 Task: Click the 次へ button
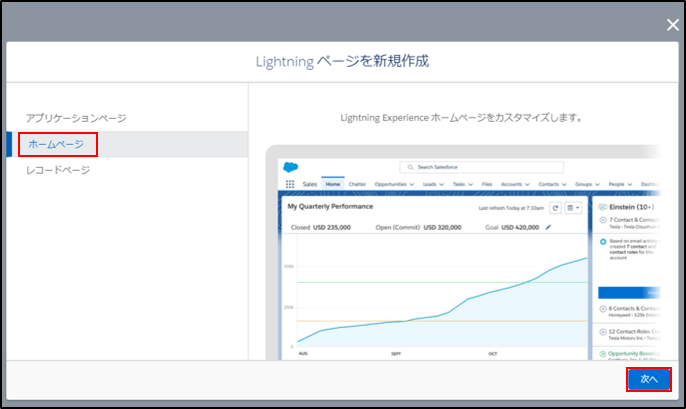[x=649, y=379]
